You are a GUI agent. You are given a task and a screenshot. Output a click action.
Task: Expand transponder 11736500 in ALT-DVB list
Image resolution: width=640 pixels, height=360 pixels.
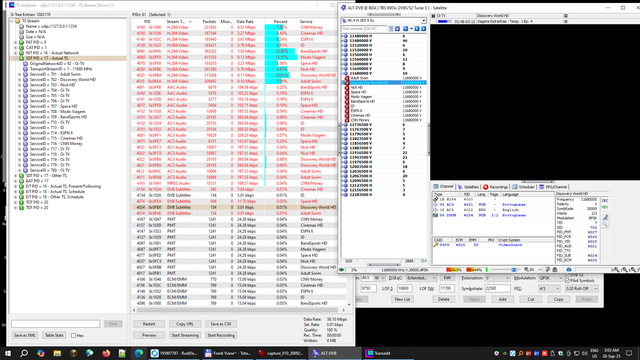click(x=342, y=125)
